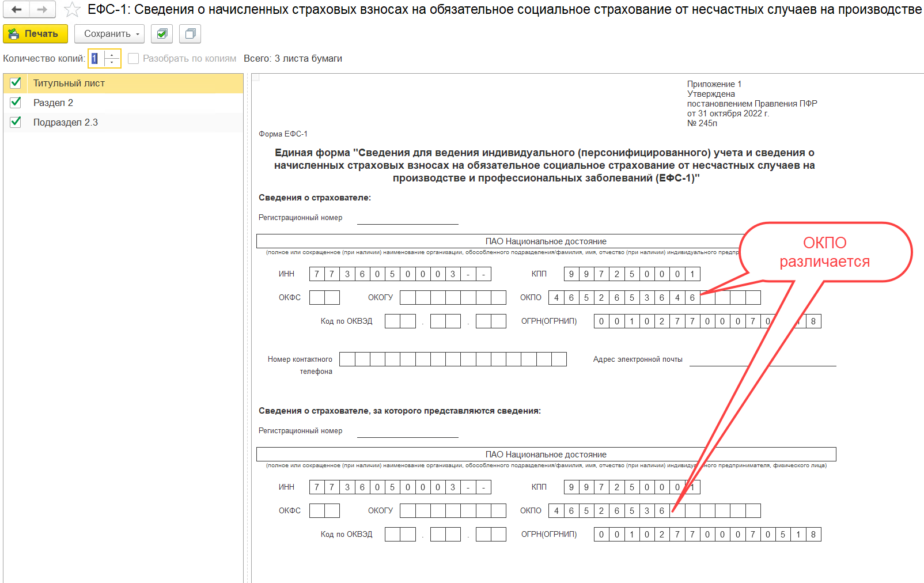Toggle the Титульный лист checkbox

[16, 83]
